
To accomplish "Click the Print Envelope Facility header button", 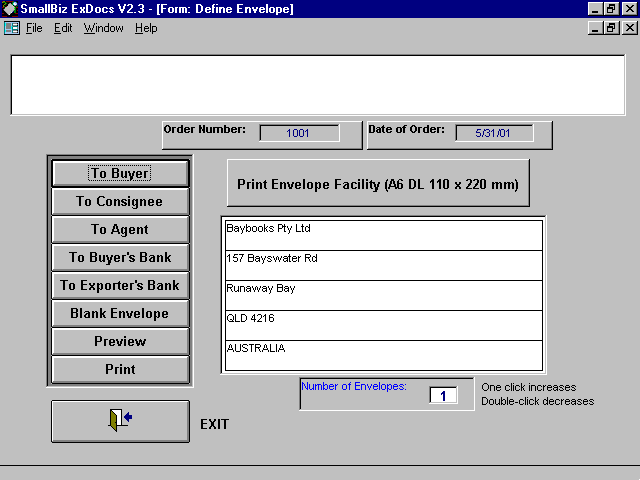I will click(x=377, y=184).
